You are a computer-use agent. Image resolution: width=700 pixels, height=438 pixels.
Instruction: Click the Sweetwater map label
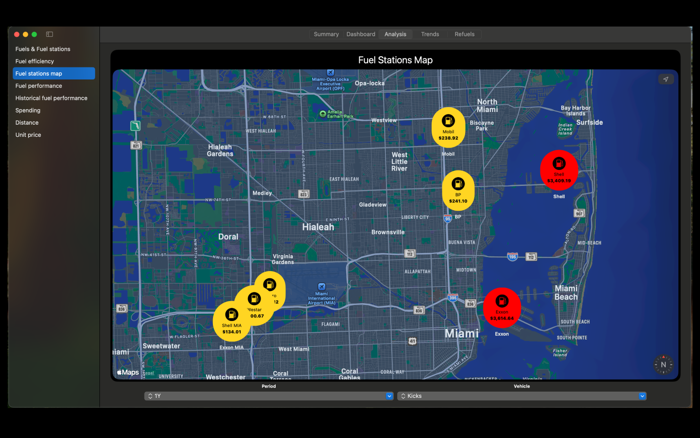[x=161, y=346]
